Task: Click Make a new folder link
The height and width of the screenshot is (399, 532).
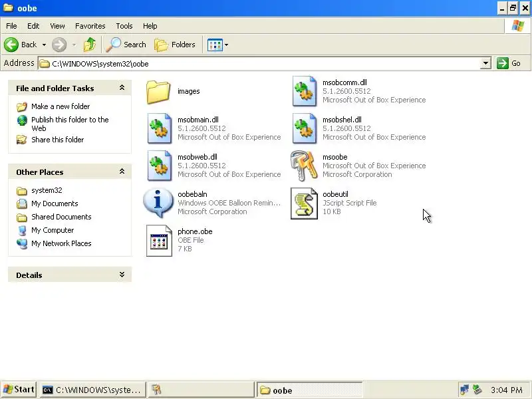Action: (x=61, y=106)
